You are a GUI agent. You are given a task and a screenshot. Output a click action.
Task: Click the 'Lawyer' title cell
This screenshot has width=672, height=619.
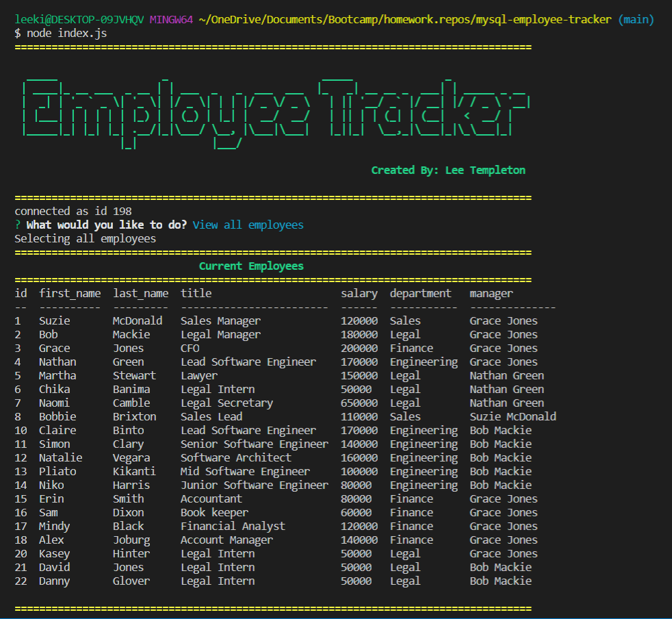(199, 376)
